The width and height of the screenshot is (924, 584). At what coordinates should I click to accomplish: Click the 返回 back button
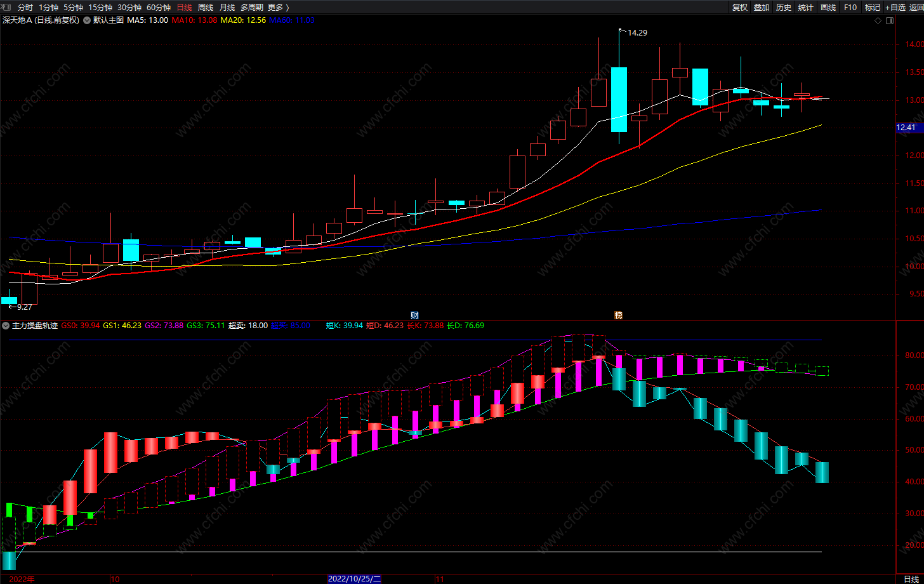click(916, 8)
